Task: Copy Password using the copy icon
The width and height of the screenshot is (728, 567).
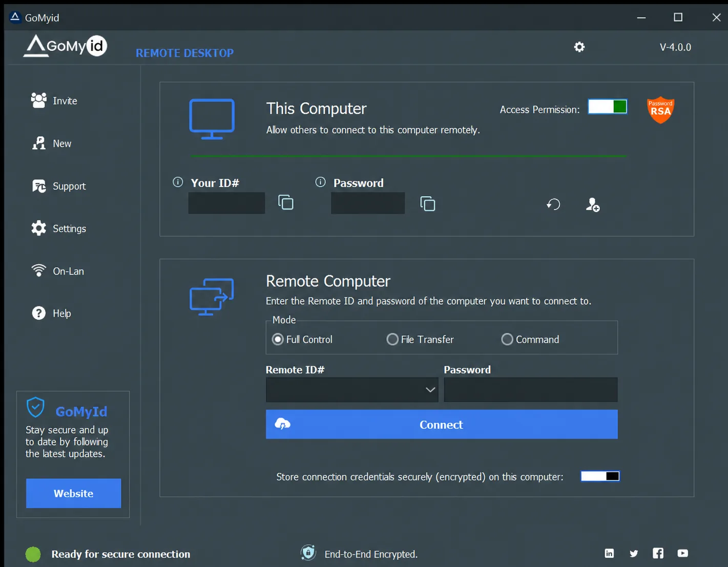Action: tap(428, 203)
